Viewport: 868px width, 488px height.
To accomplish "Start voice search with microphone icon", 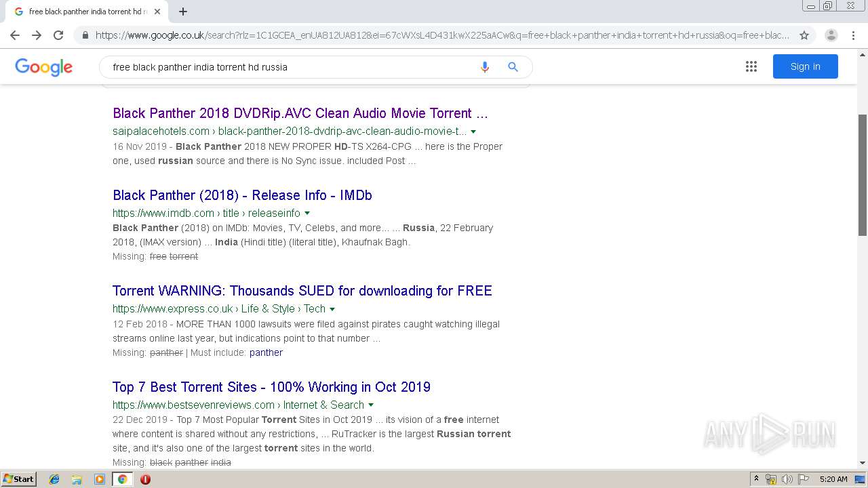I will [x=484, y=67].
